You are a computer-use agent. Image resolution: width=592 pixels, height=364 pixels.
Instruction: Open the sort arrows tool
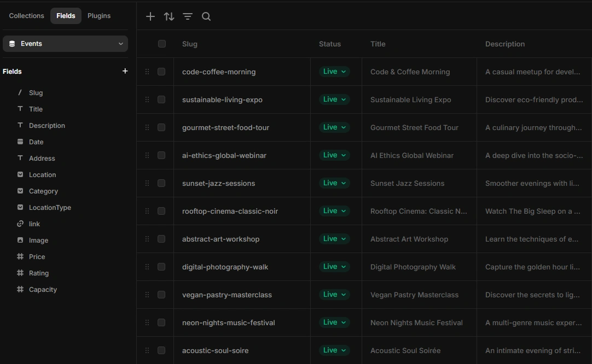pos(169,16)
